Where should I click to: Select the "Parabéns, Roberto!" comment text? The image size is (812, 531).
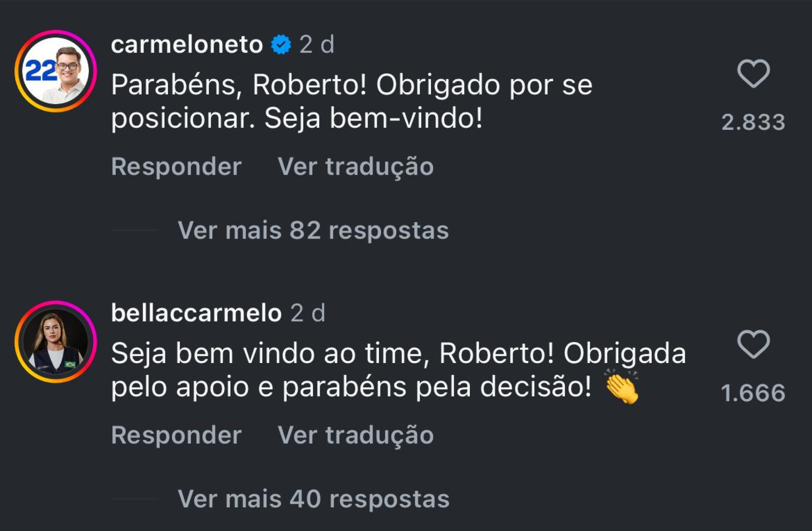pos(351,102)
